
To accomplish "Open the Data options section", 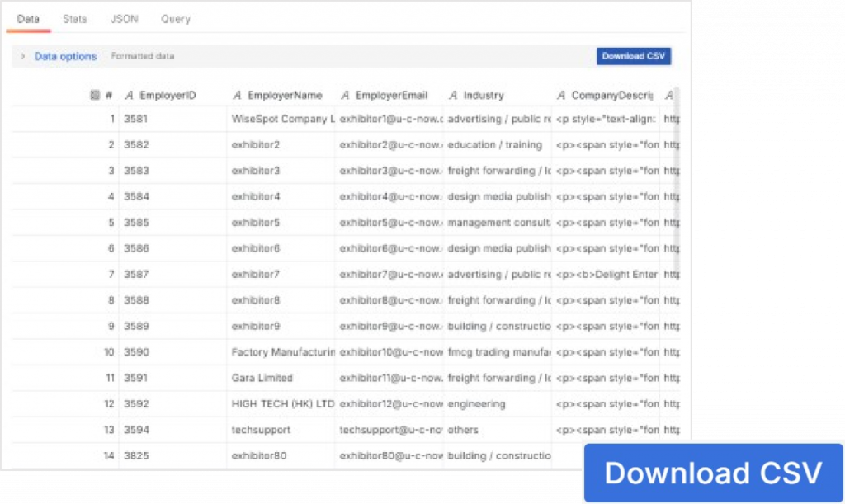I will coord(65,57).
